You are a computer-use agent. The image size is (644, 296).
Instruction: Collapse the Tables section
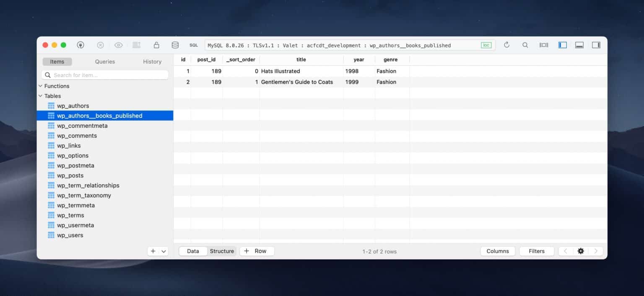pos(41,96)
